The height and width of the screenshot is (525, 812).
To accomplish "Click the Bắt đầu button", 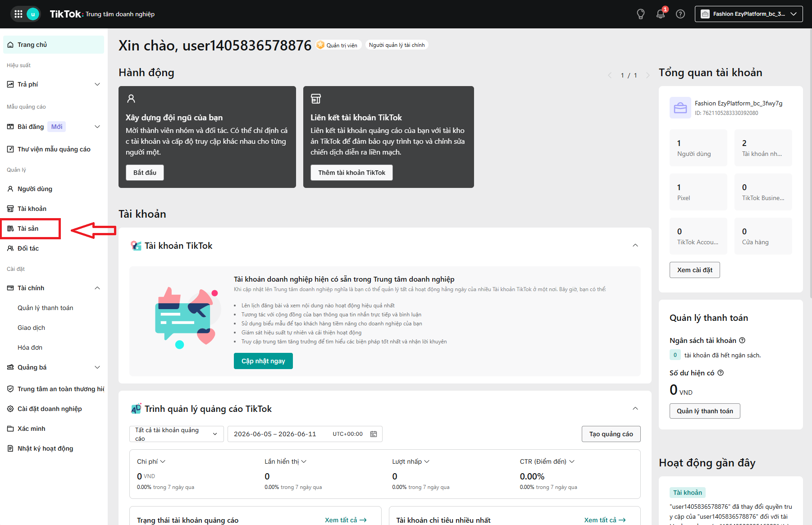I will click(x=145, y=173).
